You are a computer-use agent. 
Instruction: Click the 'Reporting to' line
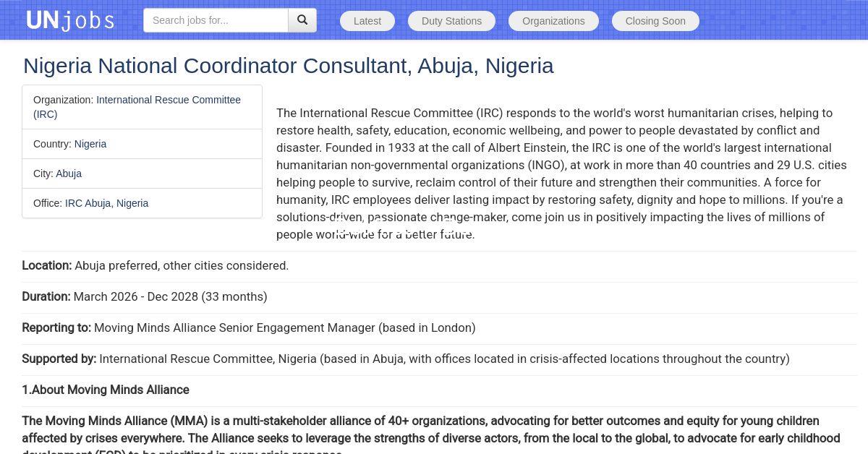(x=249, y=327)
